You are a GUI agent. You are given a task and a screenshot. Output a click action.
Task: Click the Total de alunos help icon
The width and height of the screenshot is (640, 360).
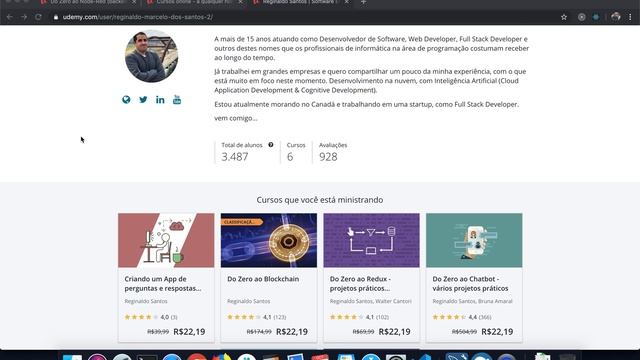[271, 145]
